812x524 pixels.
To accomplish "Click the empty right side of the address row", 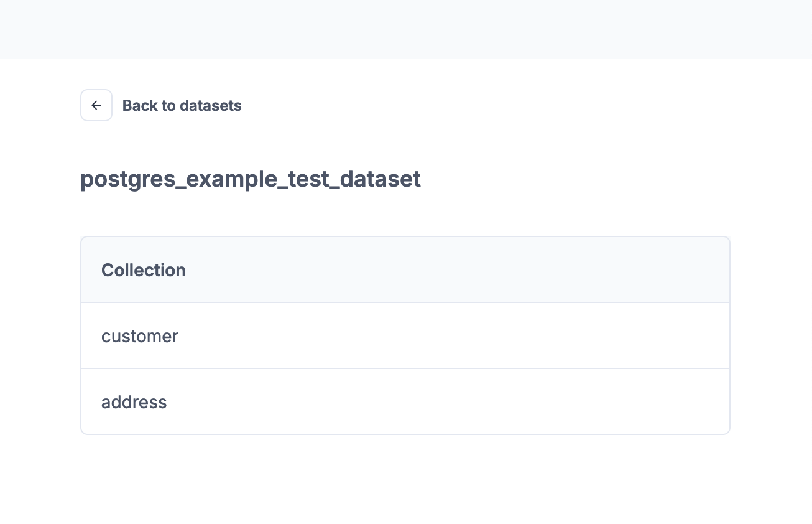I will 591,402.
